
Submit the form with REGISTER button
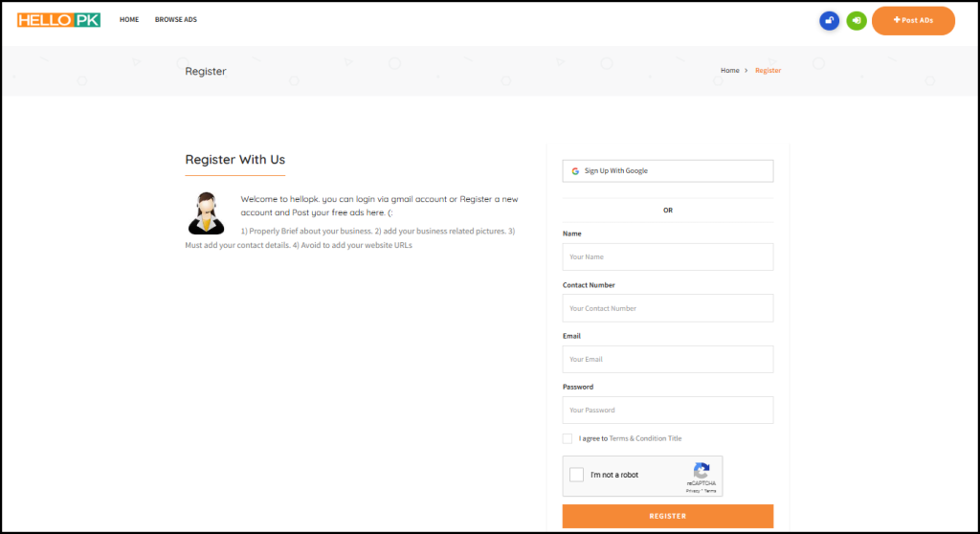667,516
